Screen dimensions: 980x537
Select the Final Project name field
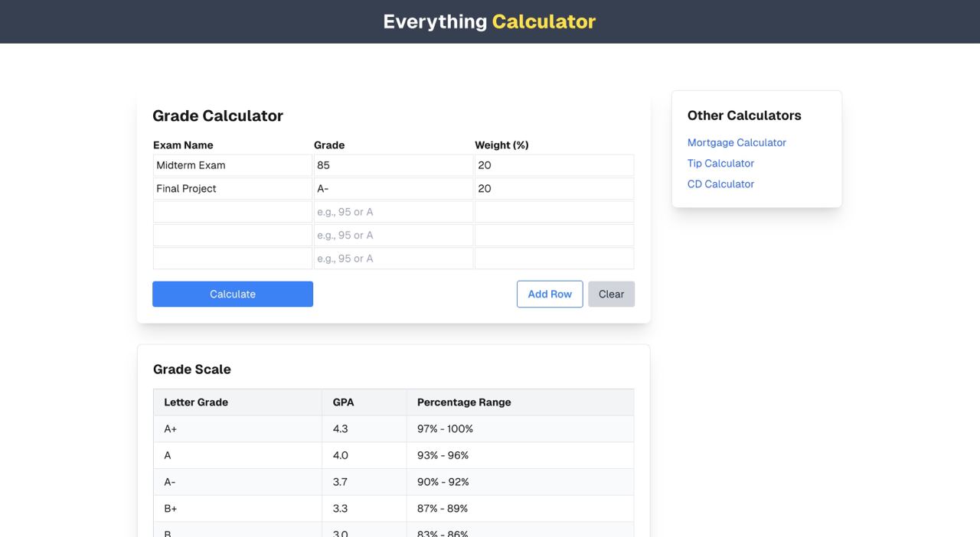coord(233,189)
